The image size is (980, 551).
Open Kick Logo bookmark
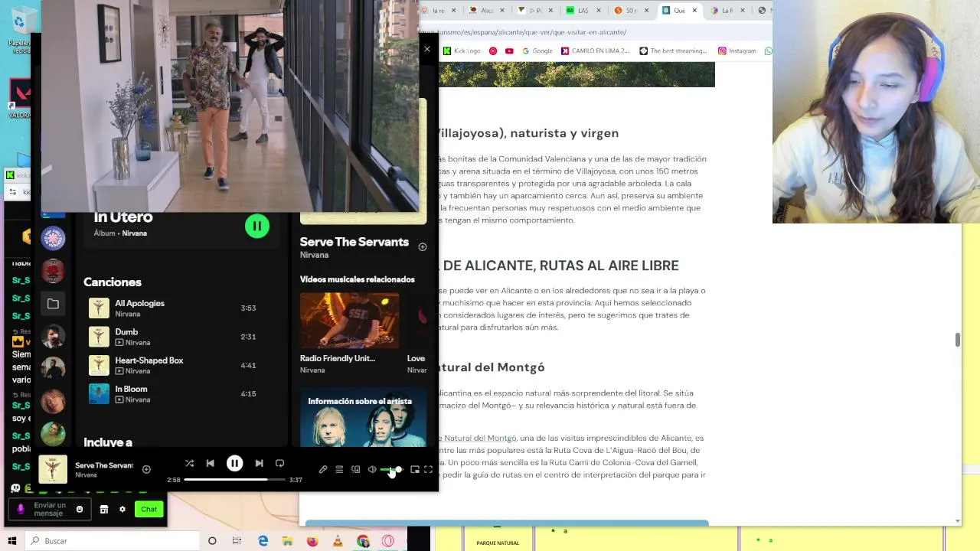[x=462, y=51]
